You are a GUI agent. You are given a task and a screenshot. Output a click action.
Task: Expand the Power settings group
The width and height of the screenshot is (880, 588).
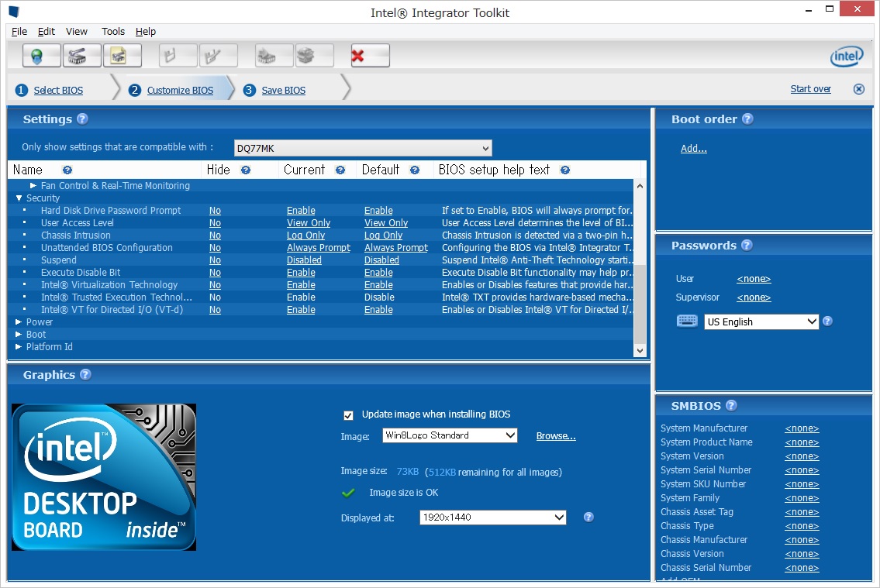pyautogui.click(x=19, y=322)
